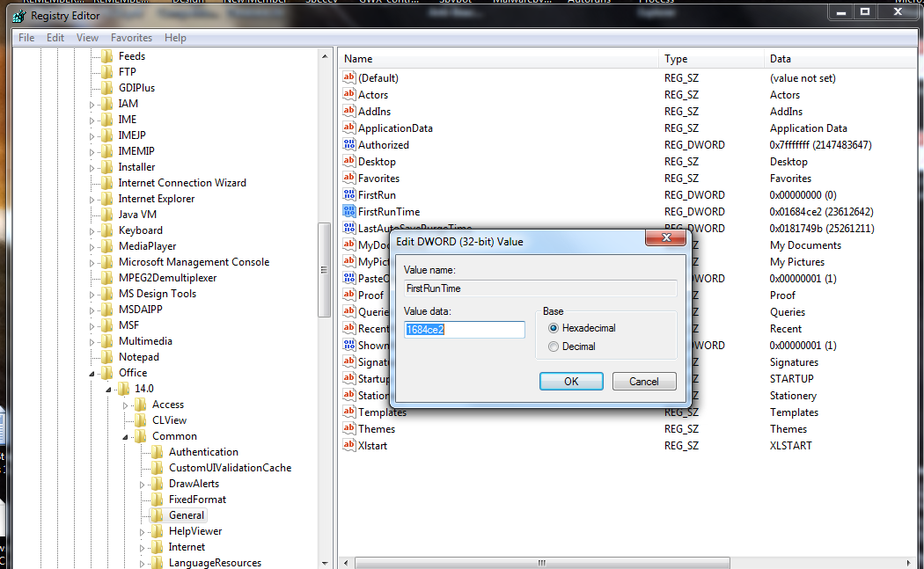Click the Actors string value icon
924x569 pixels.
click(x=348, y=95)
